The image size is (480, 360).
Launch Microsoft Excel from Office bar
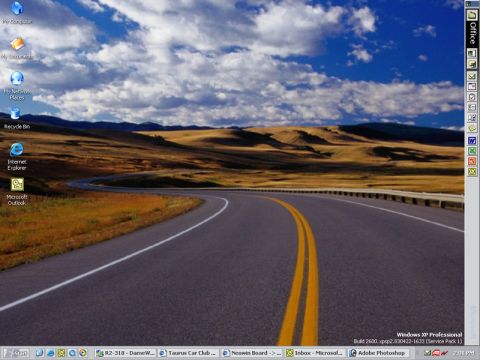pos(472,151)
